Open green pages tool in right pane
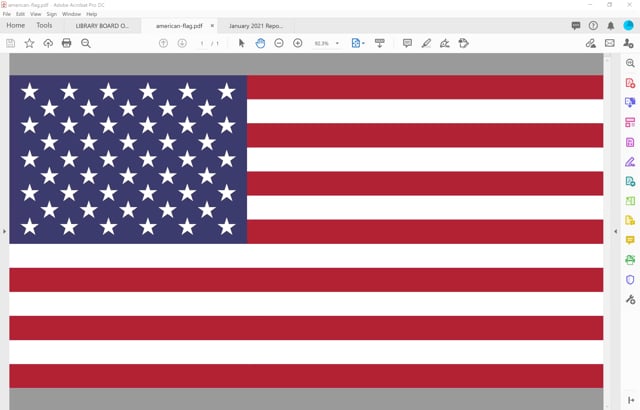This screenshot has width=640, height=410. (x=630, y=201)
